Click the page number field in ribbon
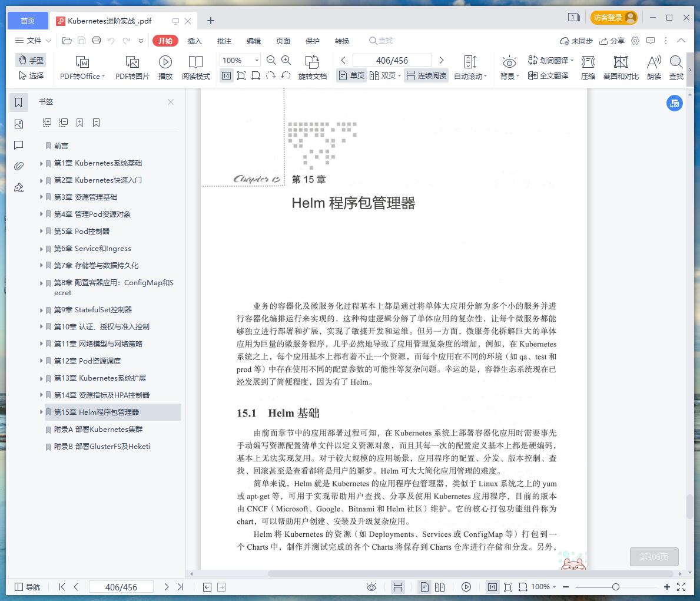700x601 pixels. (x=392, y=60)
